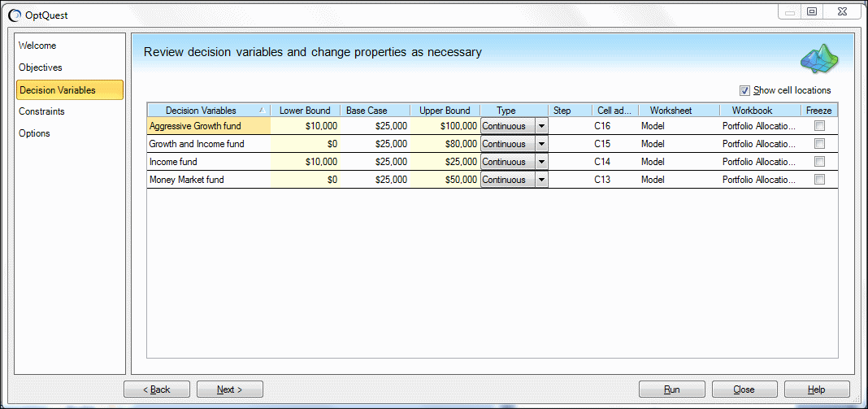Open Type dropdown for Aggressive Growth fund
The height and width of the screenshot is (409, 868).
[542, 126]
